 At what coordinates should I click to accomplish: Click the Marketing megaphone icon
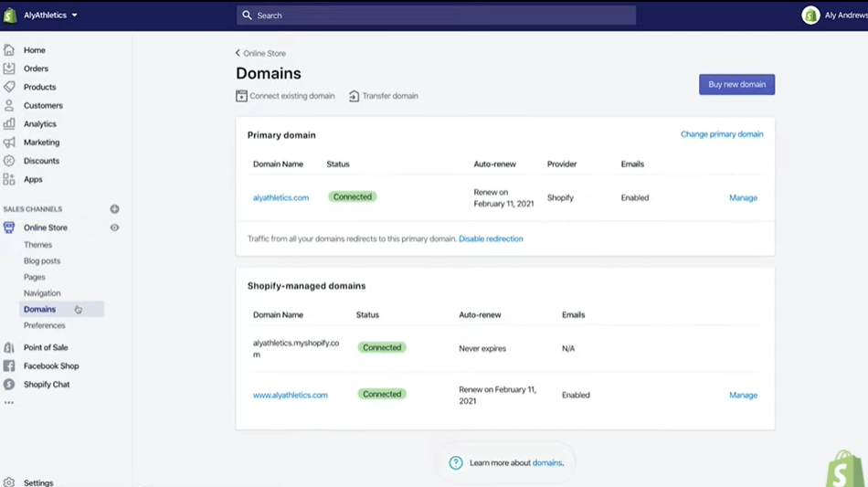[9, 143]
